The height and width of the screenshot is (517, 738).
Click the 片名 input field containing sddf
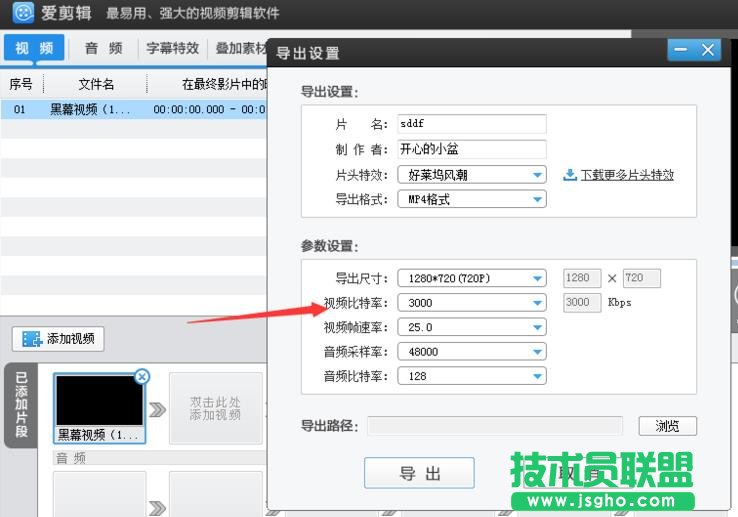tap(472, 124)
